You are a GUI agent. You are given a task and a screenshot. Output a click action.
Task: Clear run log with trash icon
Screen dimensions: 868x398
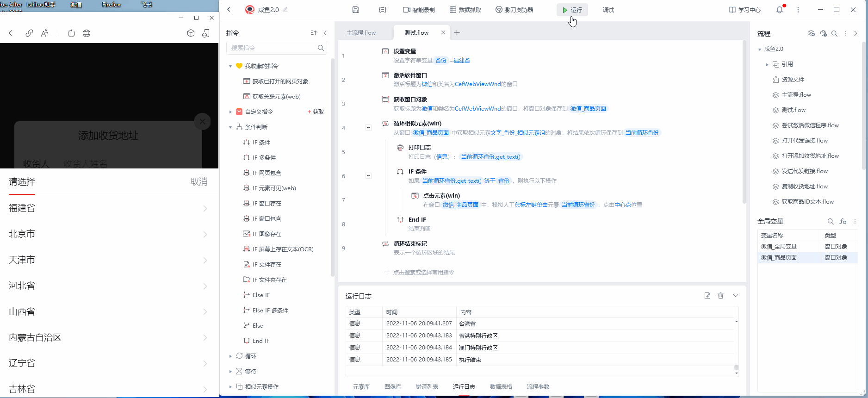(720, 296)
